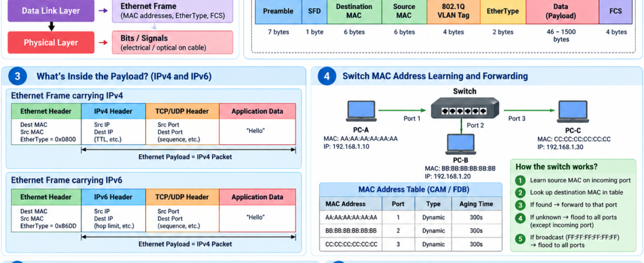Select the IPv6 Header cell

[114, 197]
